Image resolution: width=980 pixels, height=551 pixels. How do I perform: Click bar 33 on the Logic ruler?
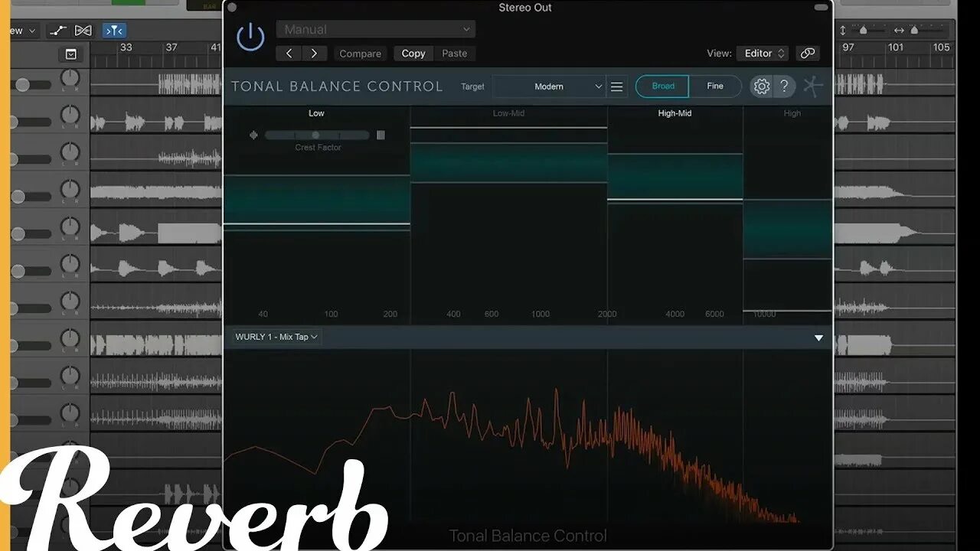click(x=126, y=47)
